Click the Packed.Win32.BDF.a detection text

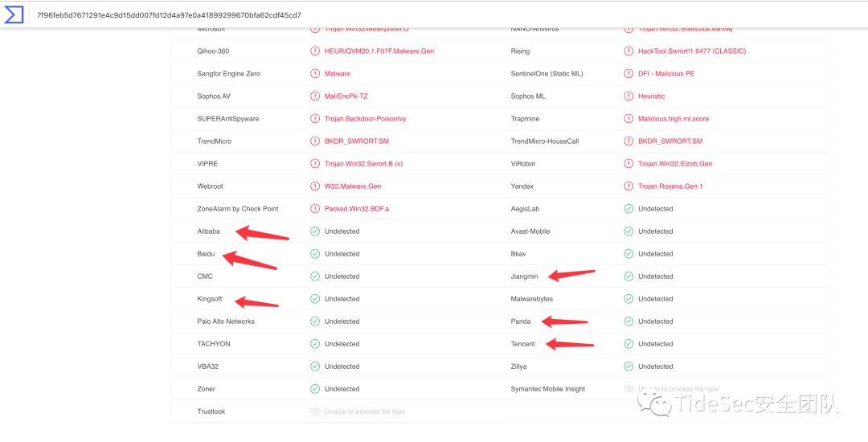click(357, 209)
